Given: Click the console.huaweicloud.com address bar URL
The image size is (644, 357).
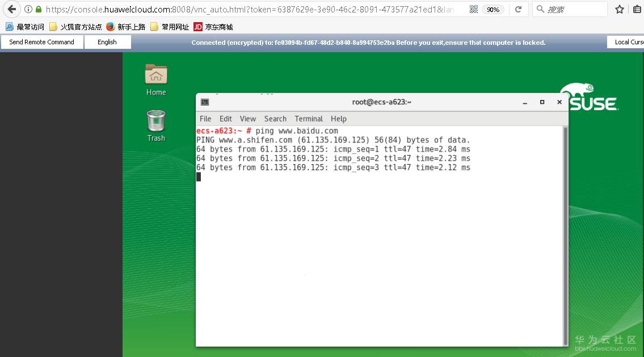Looking at the screenshot, I should pyautogui.click(x=250, y=9).
